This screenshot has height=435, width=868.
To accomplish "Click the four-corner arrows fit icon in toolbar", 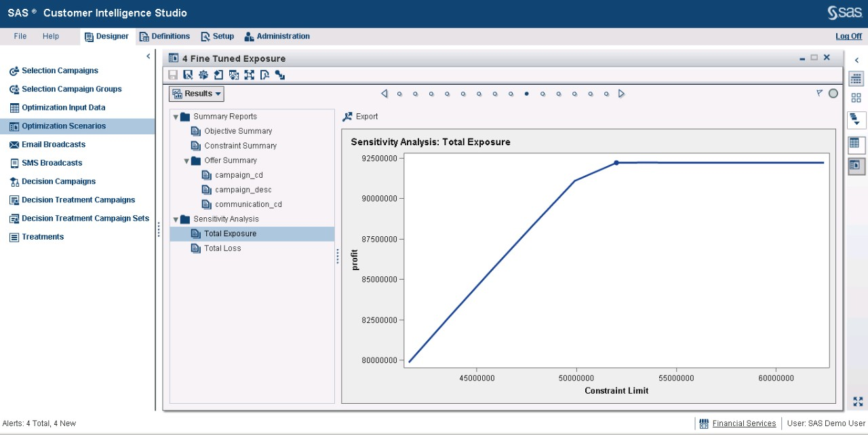I will [x=249, y=75].
